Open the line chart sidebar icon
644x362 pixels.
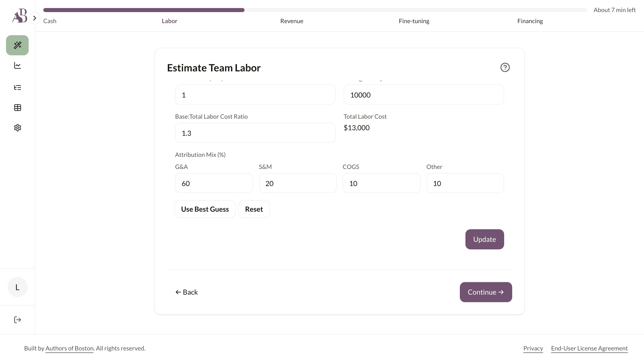pos(17,66)
